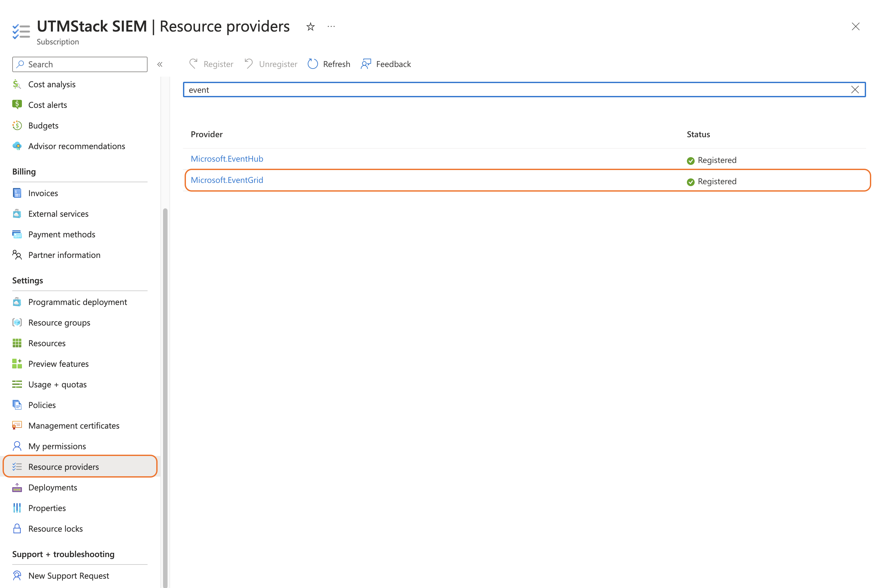Open Resource locks via the padlock icon
877x588 pixels.
[17, 528]
